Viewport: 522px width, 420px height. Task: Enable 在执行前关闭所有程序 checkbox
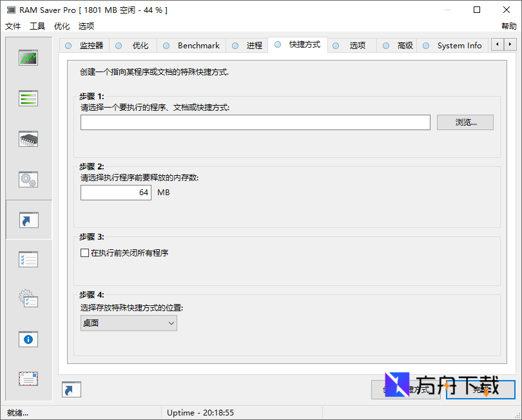[x=84, y=253]
